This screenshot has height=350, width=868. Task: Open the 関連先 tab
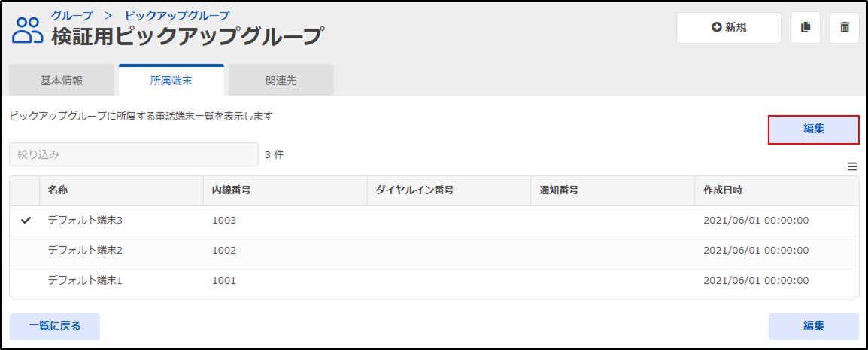pyautogui.click(x=281, y=81)
